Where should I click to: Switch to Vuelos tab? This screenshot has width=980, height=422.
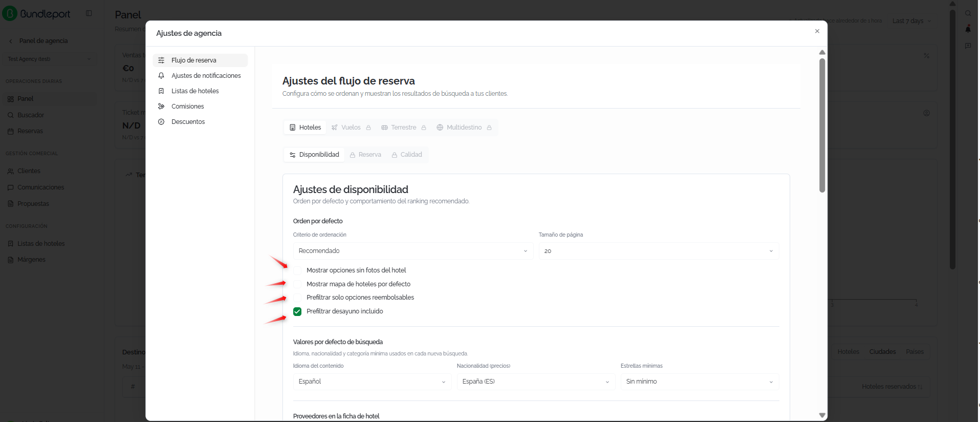351,128
